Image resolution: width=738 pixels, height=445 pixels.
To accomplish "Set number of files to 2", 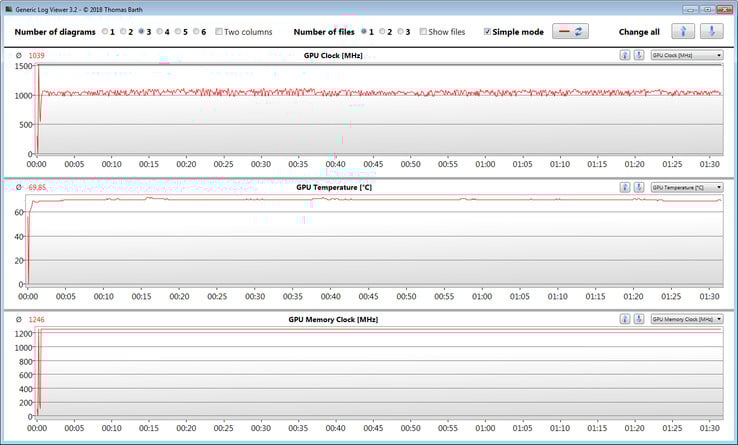I will [x=382, y=32].
